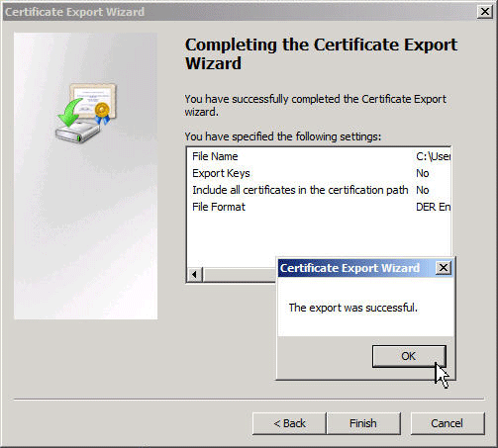Click the Back button
498x448 pixels.
click(289, 423)
